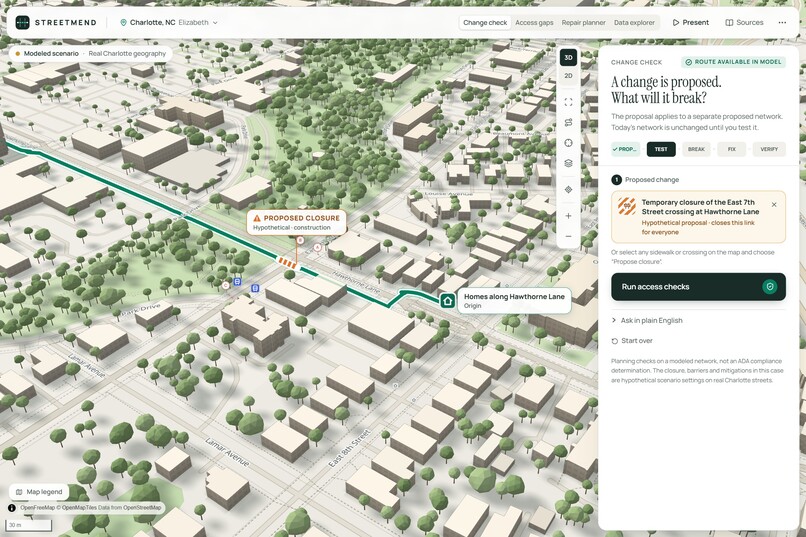The height and width of the screenshot is (537, 806).
Task: Select the FIX step
Action: (731, 149)
